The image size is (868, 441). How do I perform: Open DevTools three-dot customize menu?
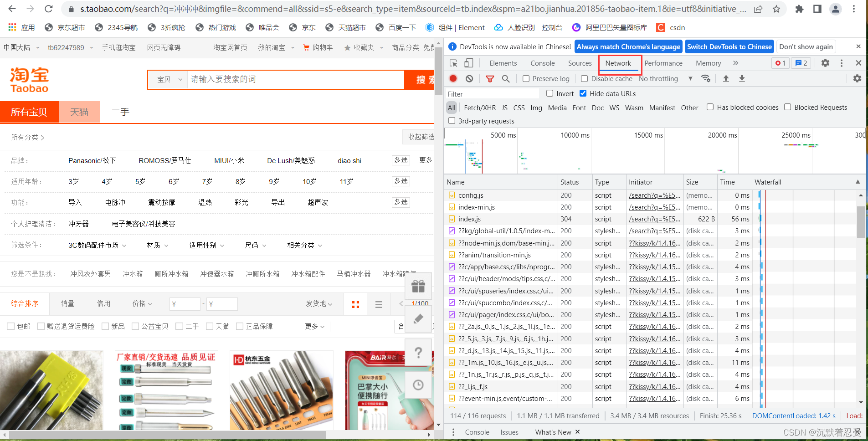pyautogui.click(x=842, y=63)
